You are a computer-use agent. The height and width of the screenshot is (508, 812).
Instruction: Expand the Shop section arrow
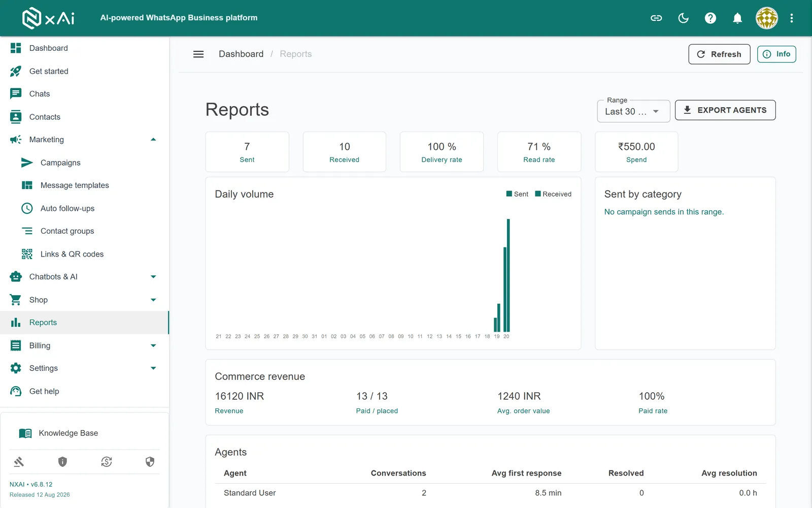153,300
